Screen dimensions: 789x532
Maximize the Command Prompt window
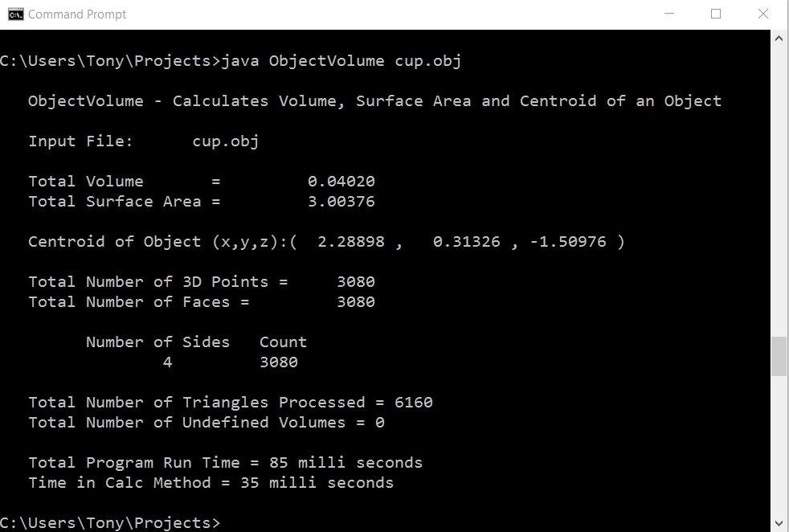point(716,14)
